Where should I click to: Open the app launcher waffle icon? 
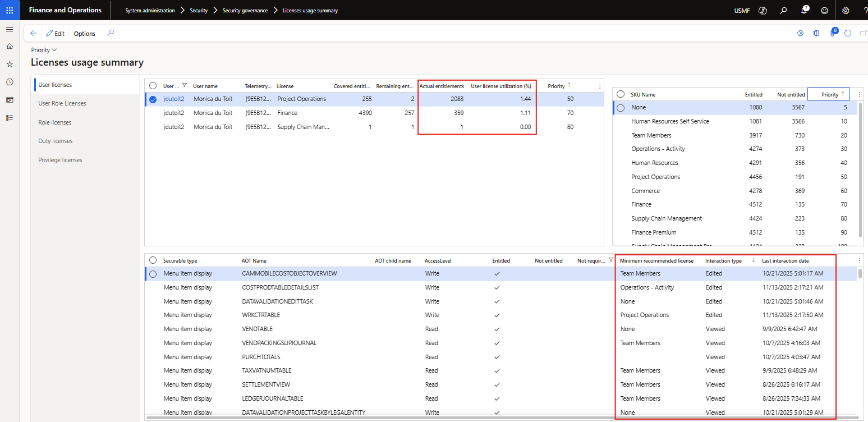pyautogui.click(x=10, y=10)
